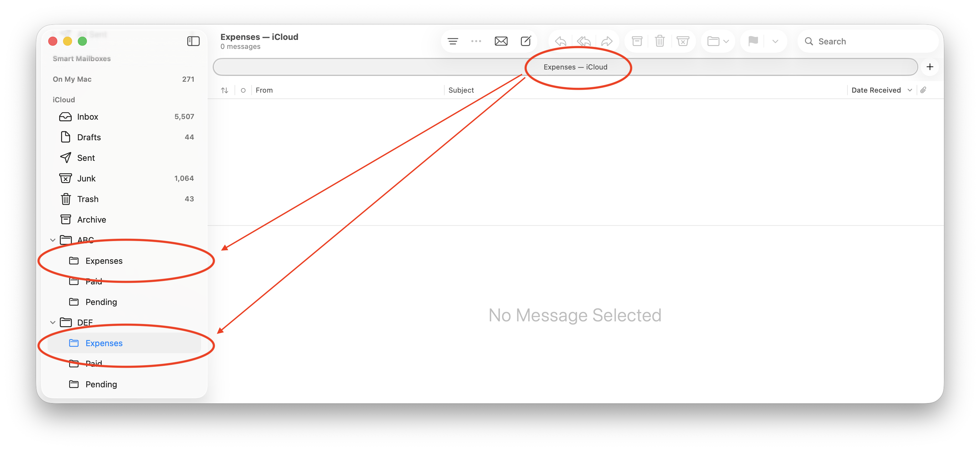Click the Reply All icon

[584, 41]
